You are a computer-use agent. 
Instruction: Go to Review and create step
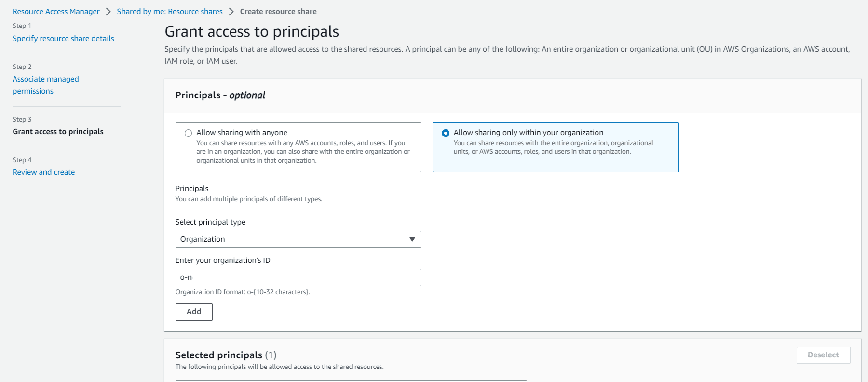tap(43, 172)
